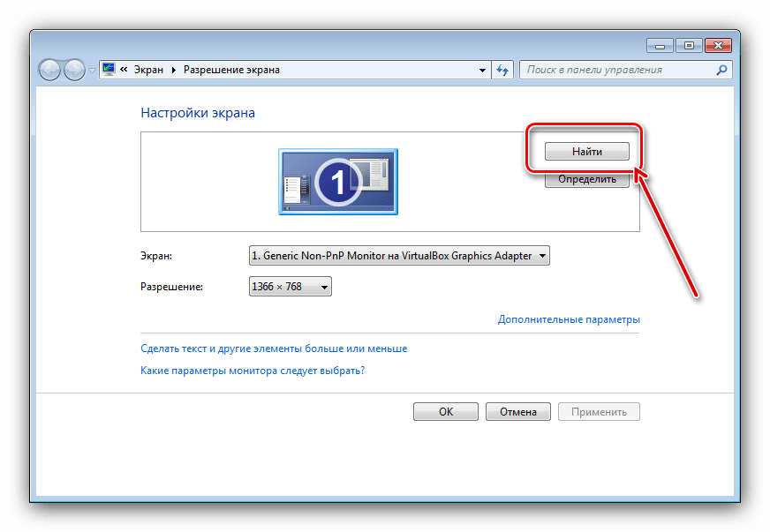Open Дополнительные параметры link
This screenshot has height=532, width=770.
point(569,319)
